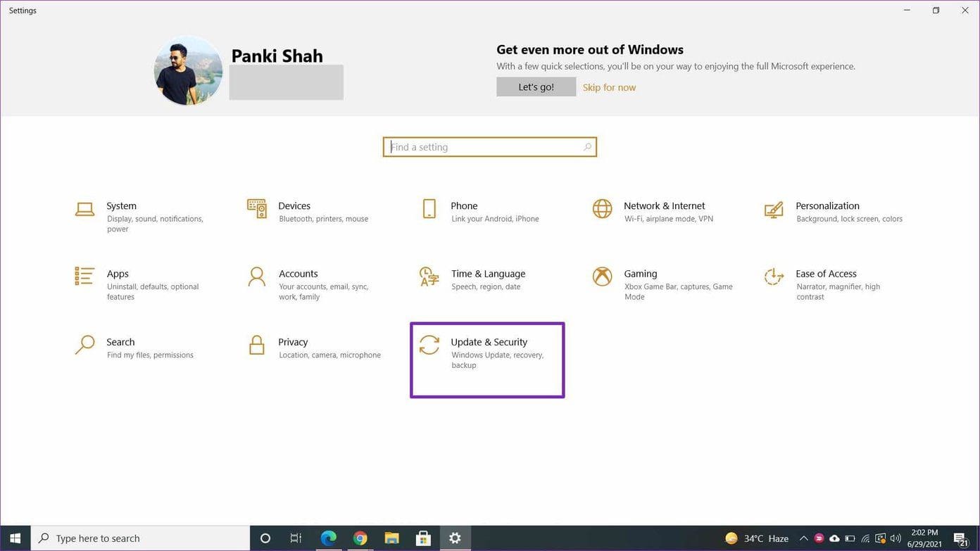Click the Skip for now link
Viewport: 980px width, 551px height.
click(x=609, y=87)
